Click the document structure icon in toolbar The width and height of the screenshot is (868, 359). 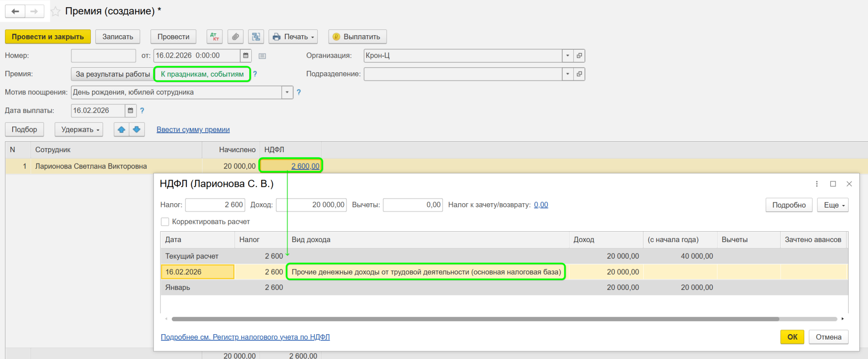point(256,37)
